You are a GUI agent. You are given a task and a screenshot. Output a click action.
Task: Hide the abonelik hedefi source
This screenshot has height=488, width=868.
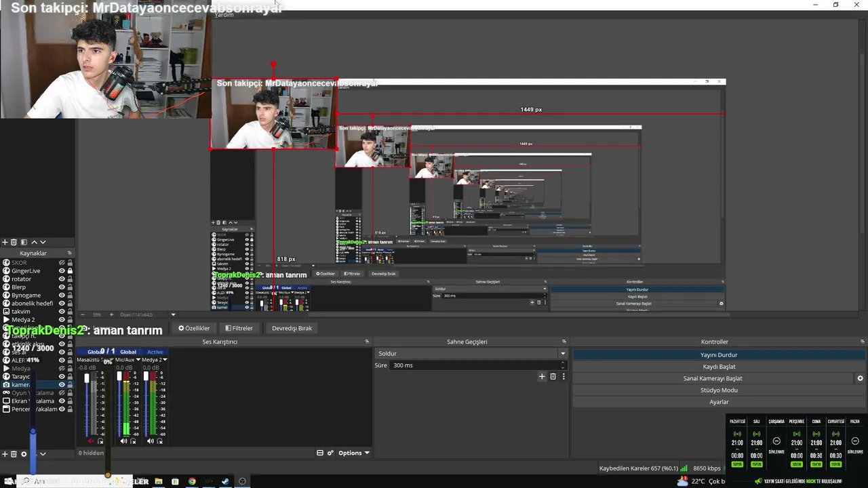coord(62,304)
